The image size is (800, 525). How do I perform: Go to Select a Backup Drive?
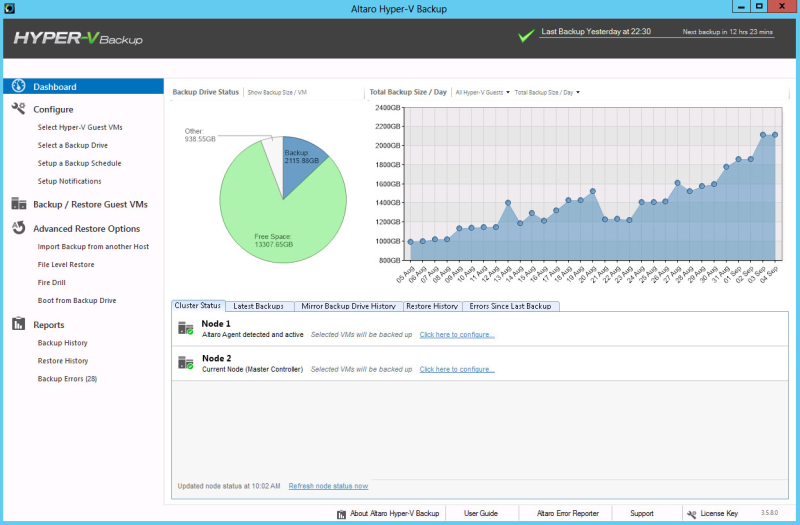coord(72,145)
